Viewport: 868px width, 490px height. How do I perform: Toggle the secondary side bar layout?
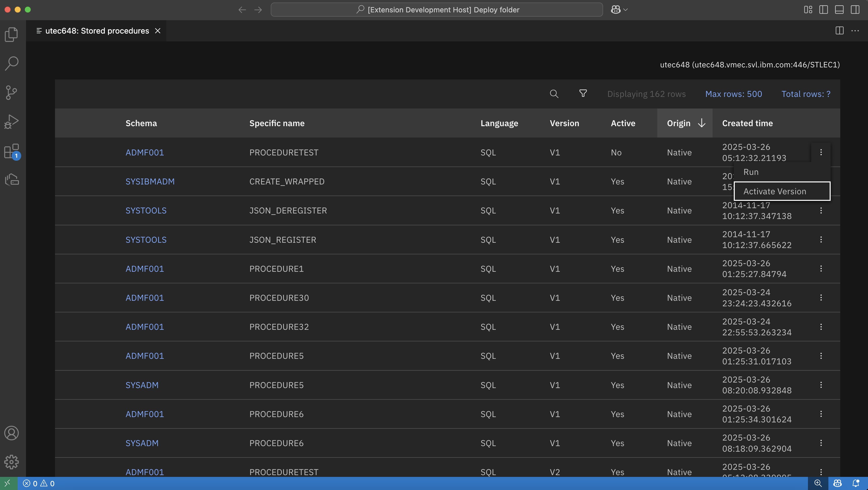click(x=855, y=10)
